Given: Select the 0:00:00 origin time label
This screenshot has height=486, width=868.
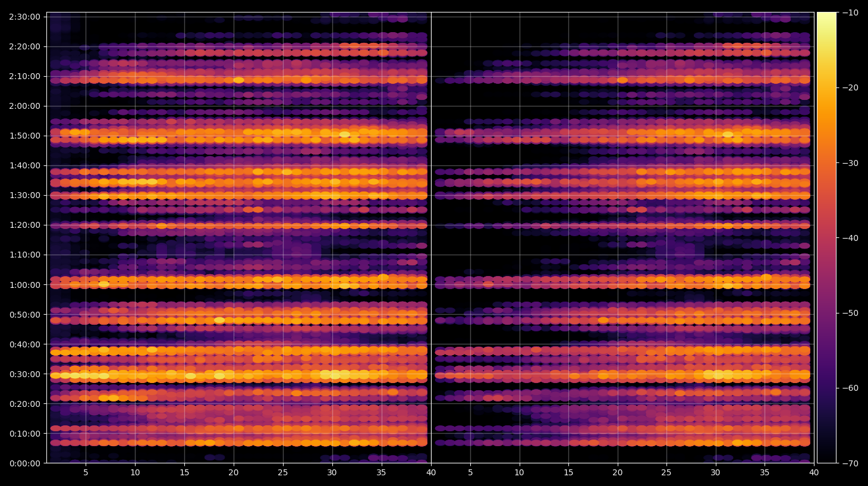Looking at the screenshot, I should [x=24, y=463].
